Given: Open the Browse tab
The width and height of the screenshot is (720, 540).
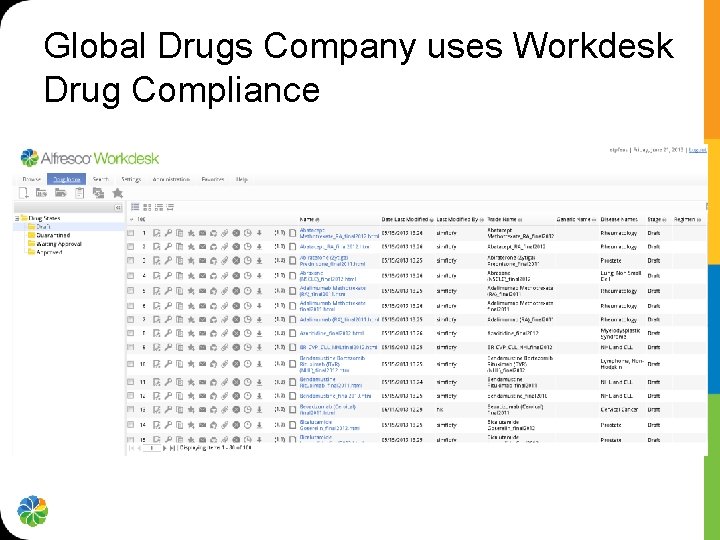Looking at the screenshot, I should pyautogui.click(x=31, y=180).
